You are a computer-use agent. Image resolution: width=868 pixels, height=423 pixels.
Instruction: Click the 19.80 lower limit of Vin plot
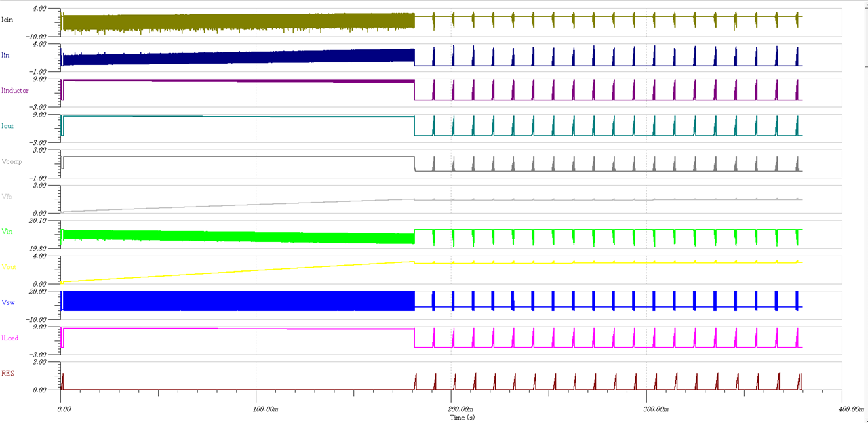37,248
